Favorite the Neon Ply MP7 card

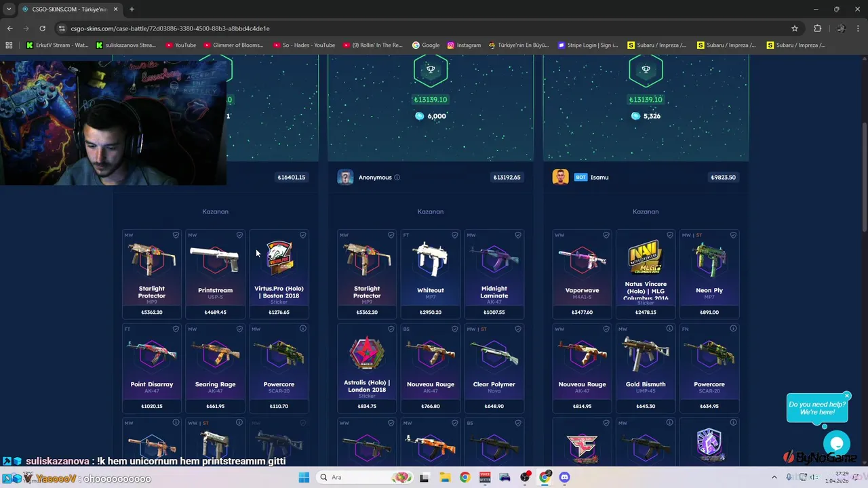coord(733,235)
